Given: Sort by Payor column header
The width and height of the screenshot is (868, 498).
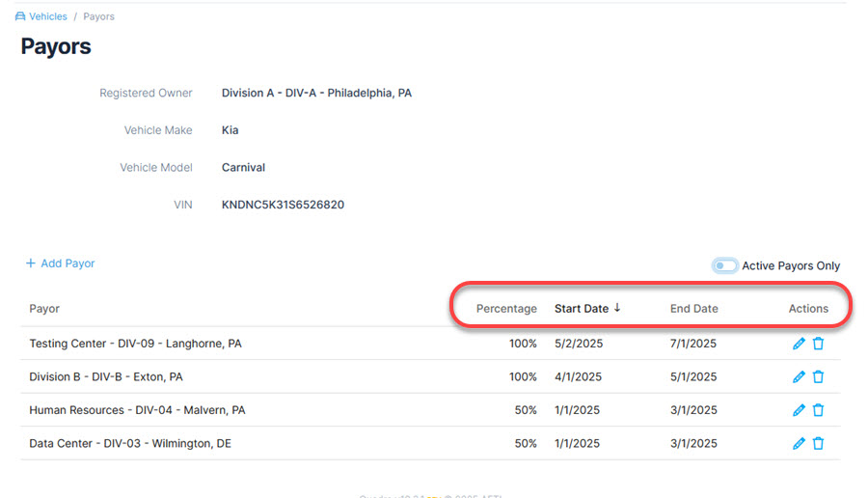Looking at the screenshot, I should (44, 309).
